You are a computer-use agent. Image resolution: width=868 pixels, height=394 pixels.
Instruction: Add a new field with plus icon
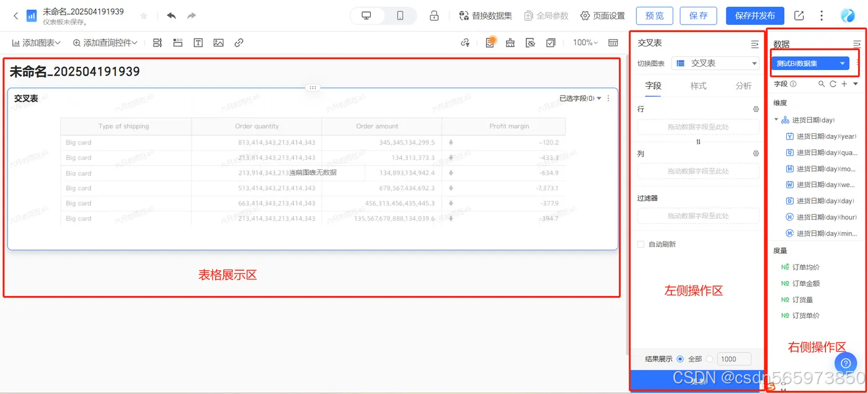pyautogui.click(x=844, y=84)
